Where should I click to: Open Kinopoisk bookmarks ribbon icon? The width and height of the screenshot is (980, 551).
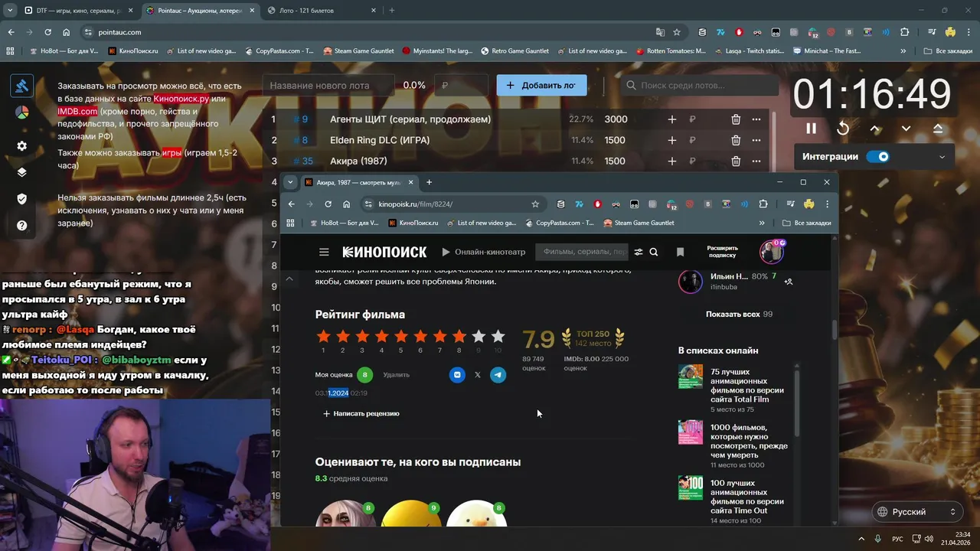(680, 252)
